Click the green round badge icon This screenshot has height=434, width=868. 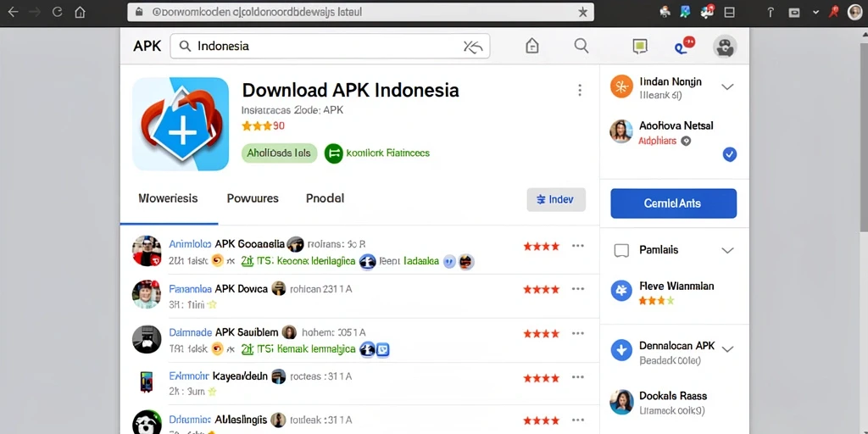(x=333, y=153)
